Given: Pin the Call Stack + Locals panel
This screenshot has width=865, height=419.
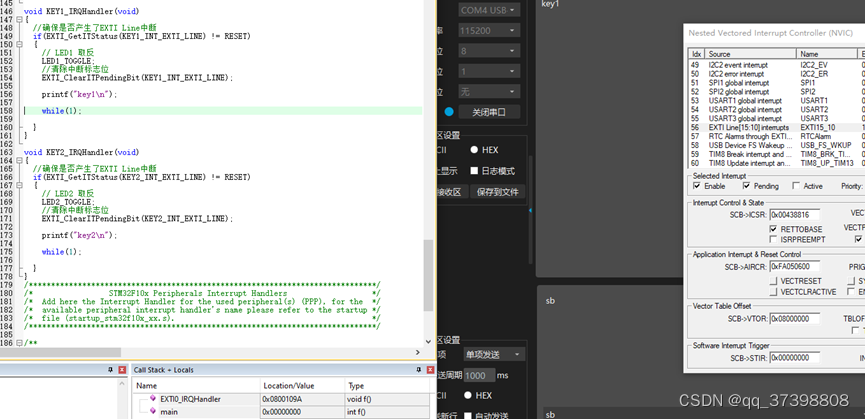Looking at the screenshot, I should tap(418, 370).
